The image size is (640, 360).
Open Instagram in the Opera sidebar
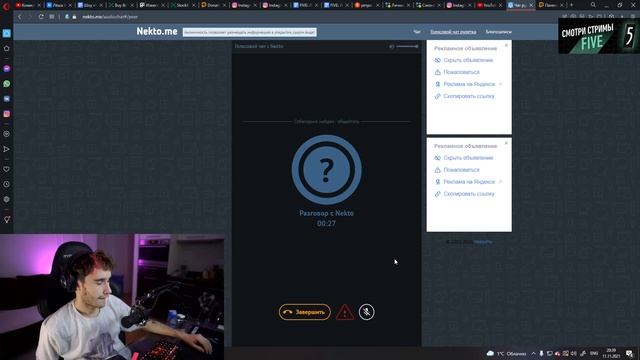[7, 114]
